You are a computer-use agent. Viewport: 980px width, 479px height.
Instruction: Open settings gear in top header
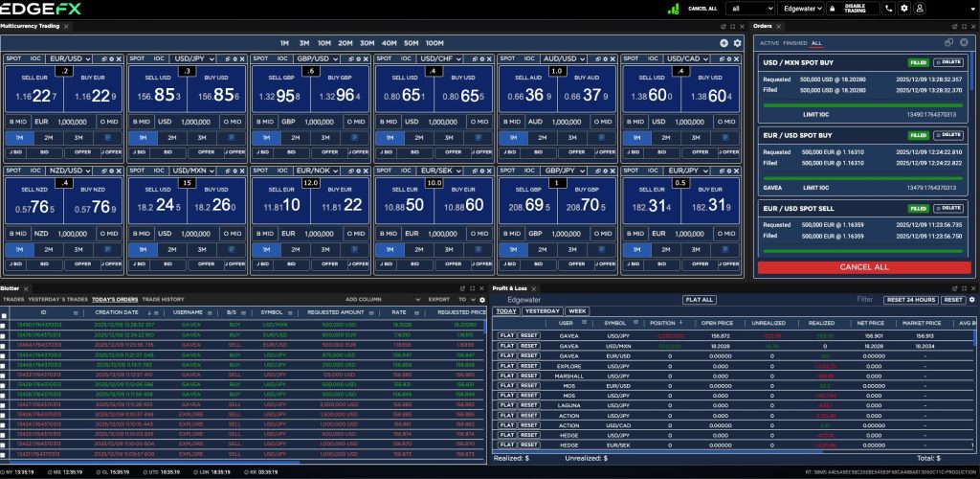coord(904,8)
